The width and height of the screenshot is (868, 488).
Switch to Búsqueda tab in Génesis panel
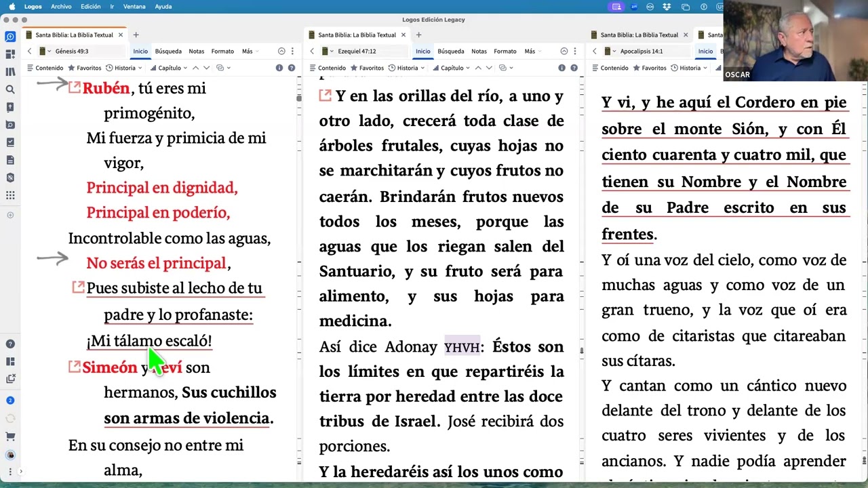168,51
